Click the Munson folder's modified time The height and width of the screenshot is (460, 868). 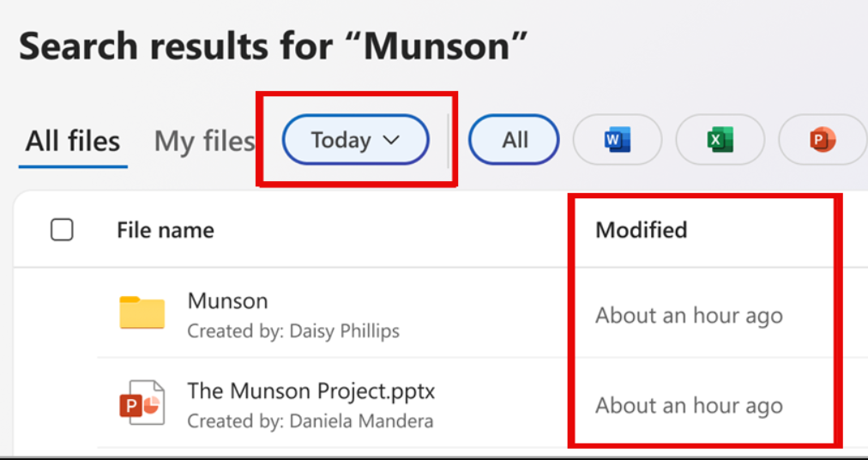[689, 316]
